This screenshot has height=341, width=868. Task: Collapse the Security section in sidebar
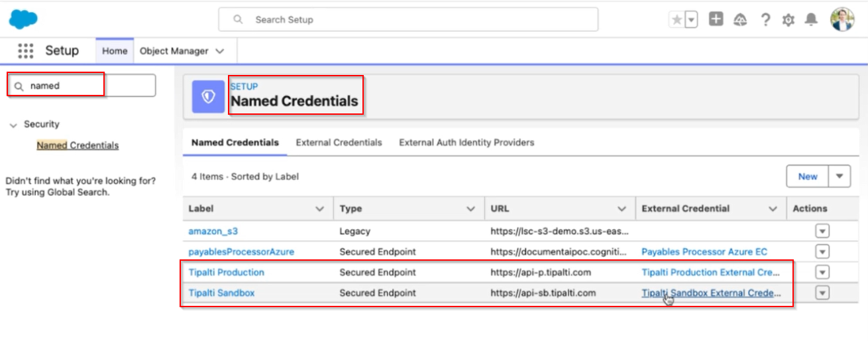[13, 125]
